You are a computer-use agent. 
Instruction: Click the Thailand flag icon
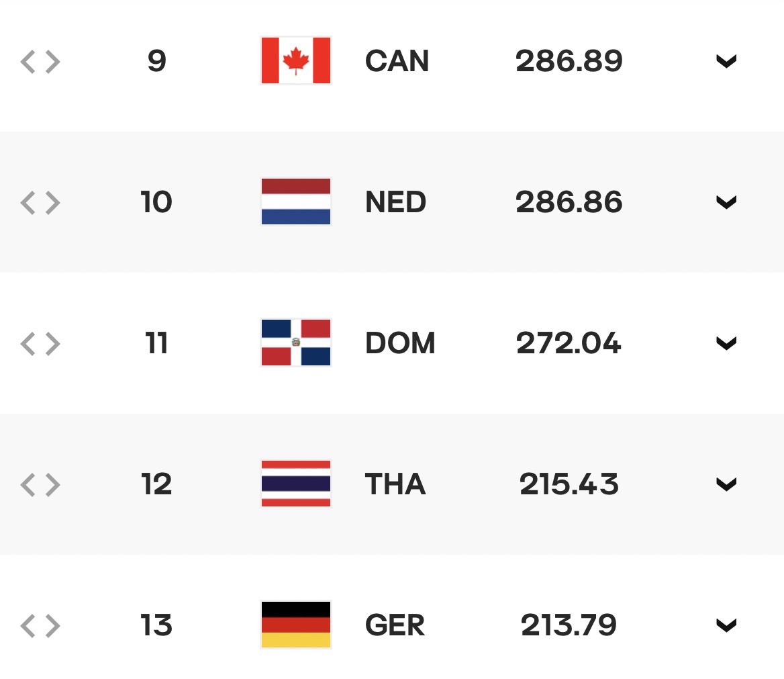point(295,484)
